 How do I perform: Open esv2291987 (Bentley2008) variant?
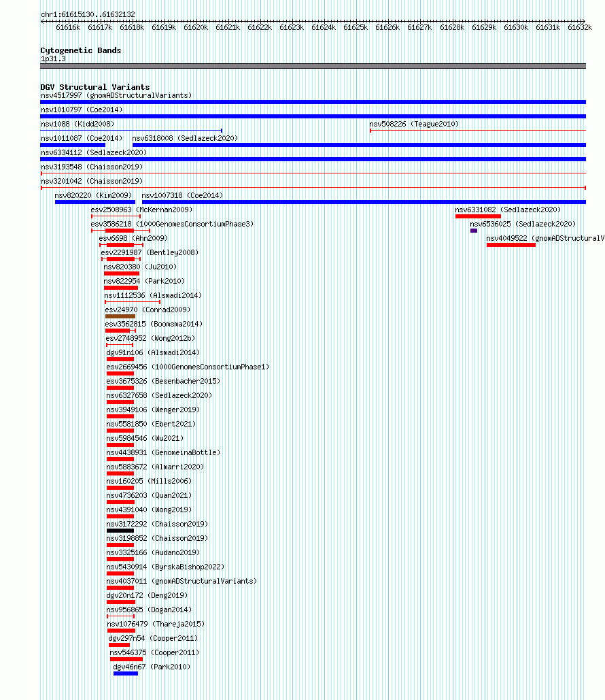(x=150, y=252)
